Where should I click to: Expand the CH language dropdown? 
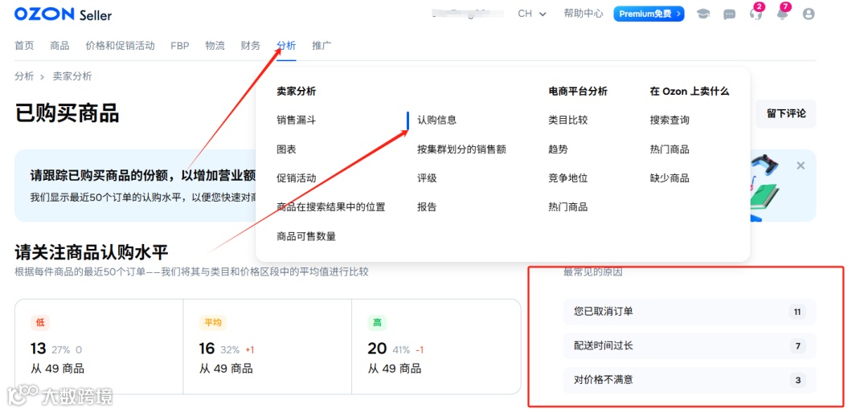pos(532,14)
